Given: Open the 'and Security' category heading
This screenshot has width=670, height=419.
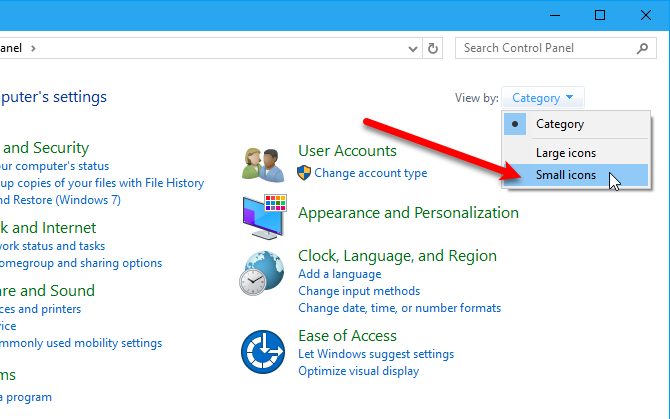Looking at the screenshot, I should click(x=44, y=148).
